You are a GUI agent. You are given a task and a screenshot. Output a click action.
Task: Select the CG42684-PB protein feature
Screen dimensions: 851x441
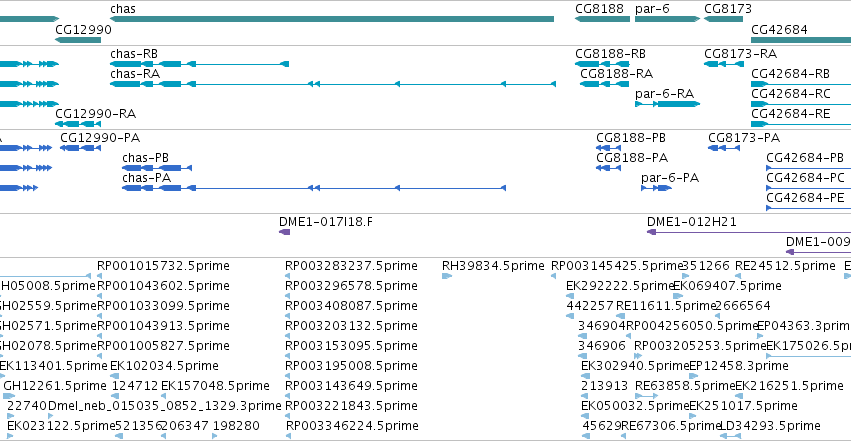(809, 168)
